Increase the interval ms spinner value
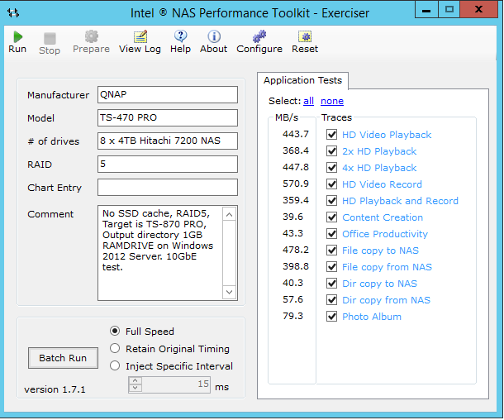 point(134,381)
